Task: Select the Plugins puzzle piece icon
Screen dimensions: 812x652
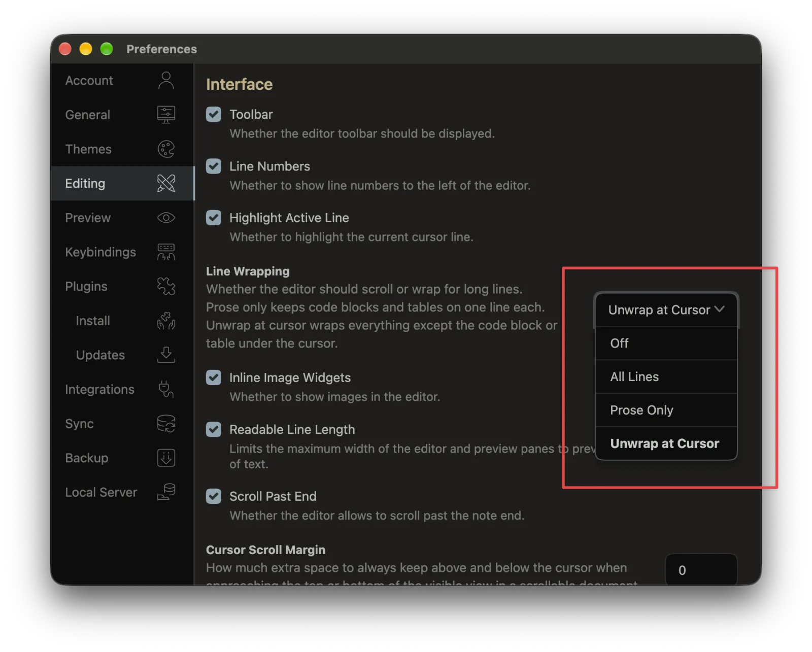Action: point(166,286)
